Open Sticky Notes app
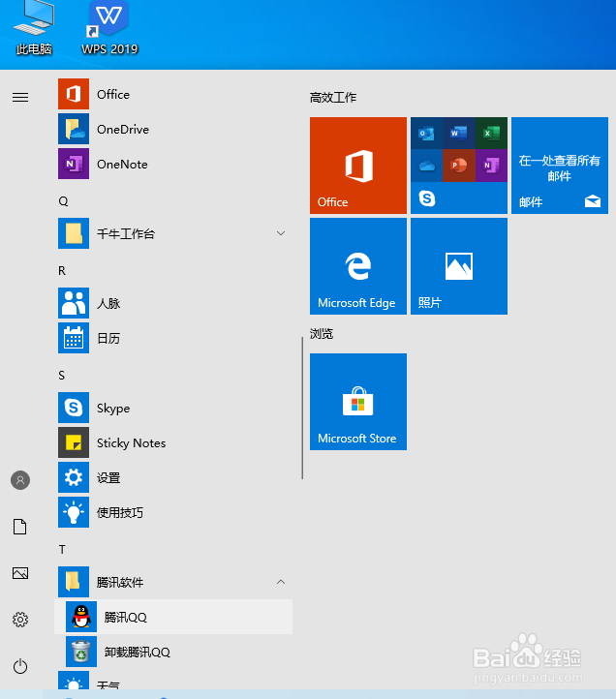616x699 pixels. (x=174, y=442)
